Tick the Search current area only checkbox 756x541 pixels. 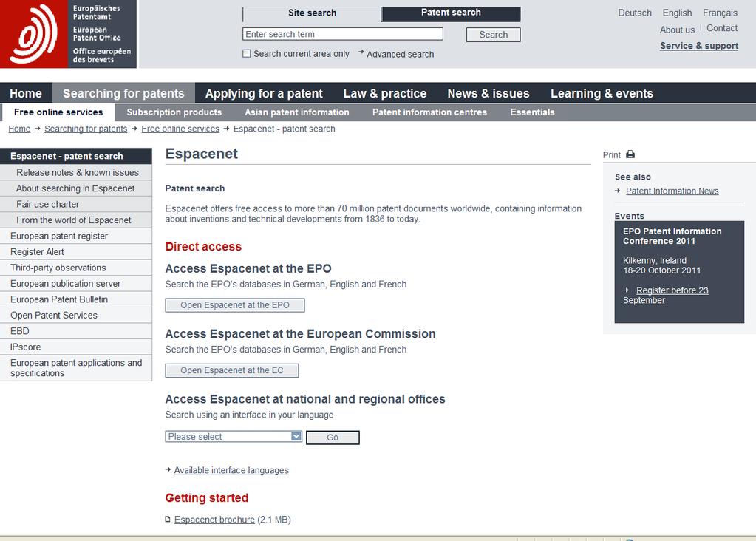point(246,53)
